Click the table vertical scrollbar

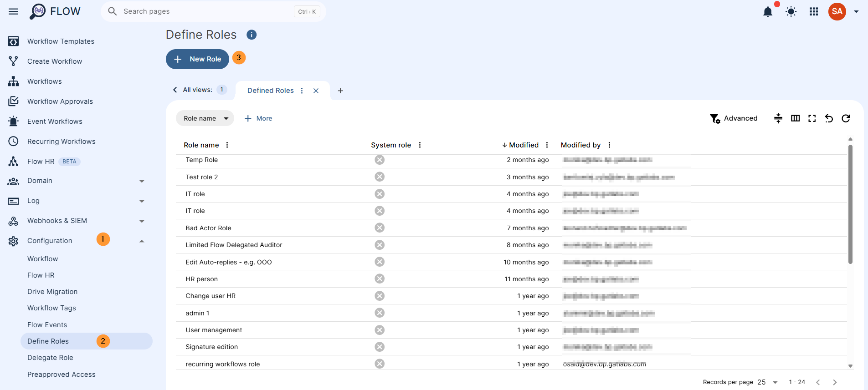point(850,204)
